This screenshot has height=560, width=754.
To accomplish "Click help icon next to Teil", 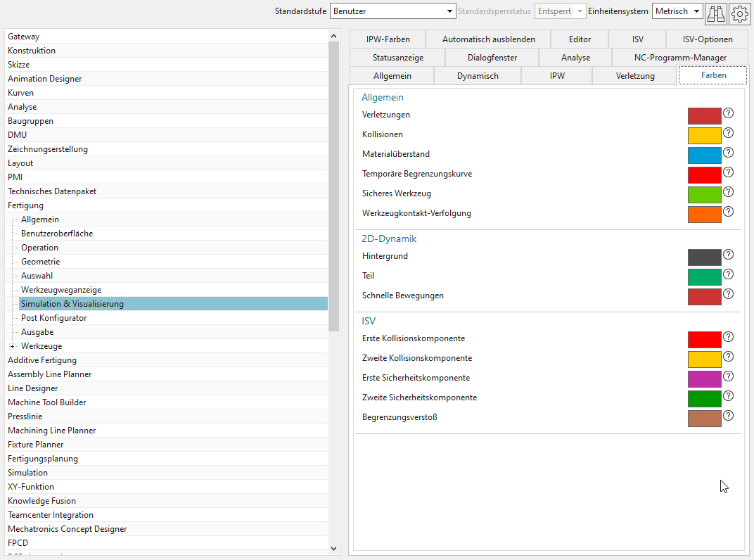I will tap(729, 274).
